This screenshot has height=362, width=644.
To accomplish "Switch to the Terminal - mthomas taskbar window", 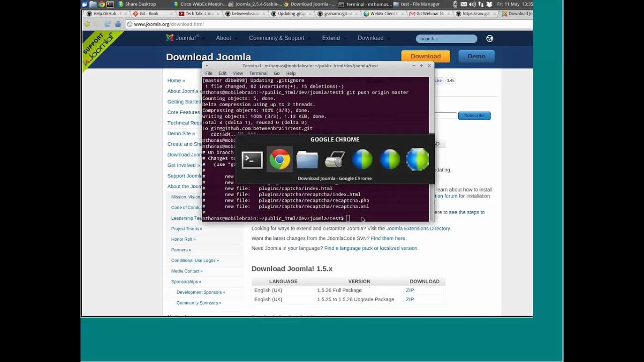I will click(365, 4).
